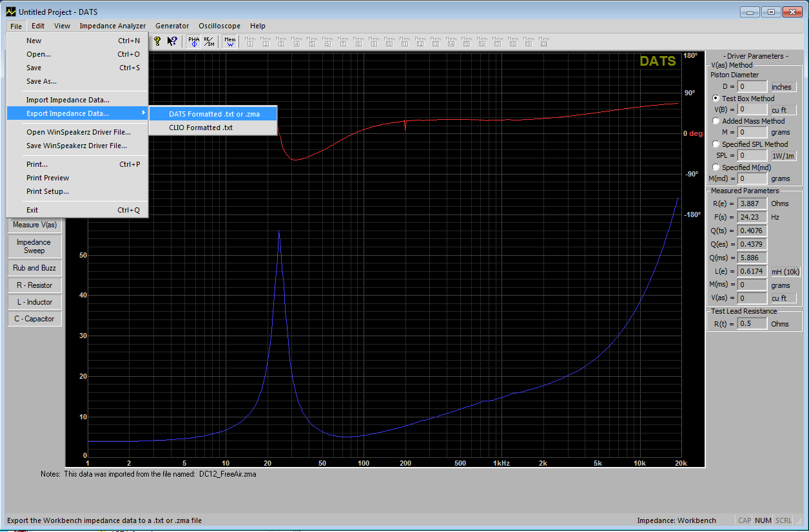Click the C - Capacitor button
809x532 pixels.
pyautogui.click(x=35, y=319)
